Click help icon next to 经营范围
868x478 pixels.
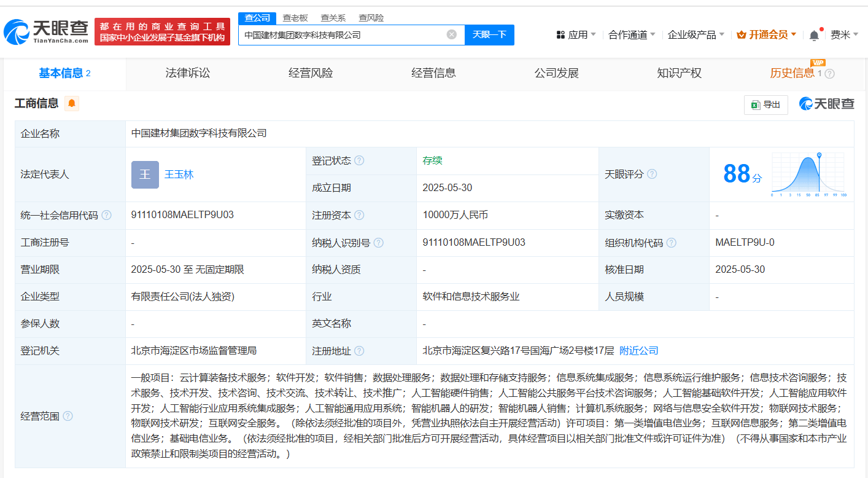coord(68,416)
